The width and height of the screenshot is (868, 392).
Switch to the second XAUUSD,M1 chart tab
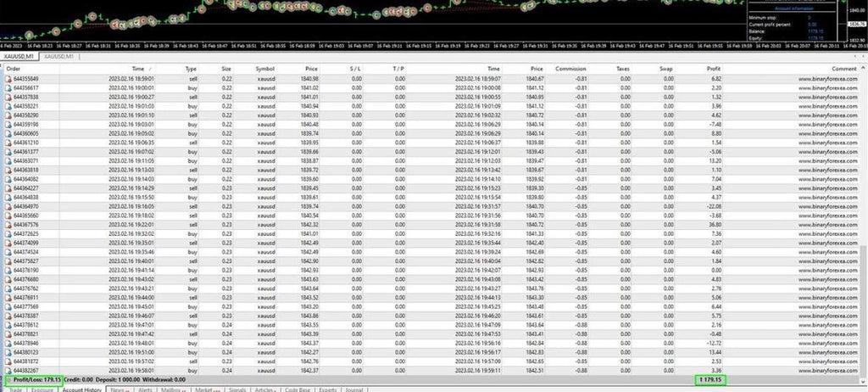[x=59, y=56]
